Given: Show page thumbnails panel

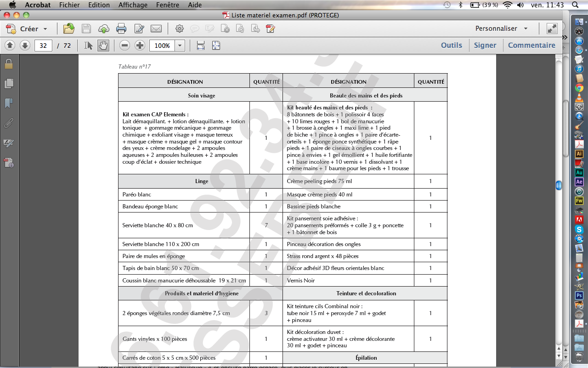Looking at the screenshot, I should (x=9, y=83).
